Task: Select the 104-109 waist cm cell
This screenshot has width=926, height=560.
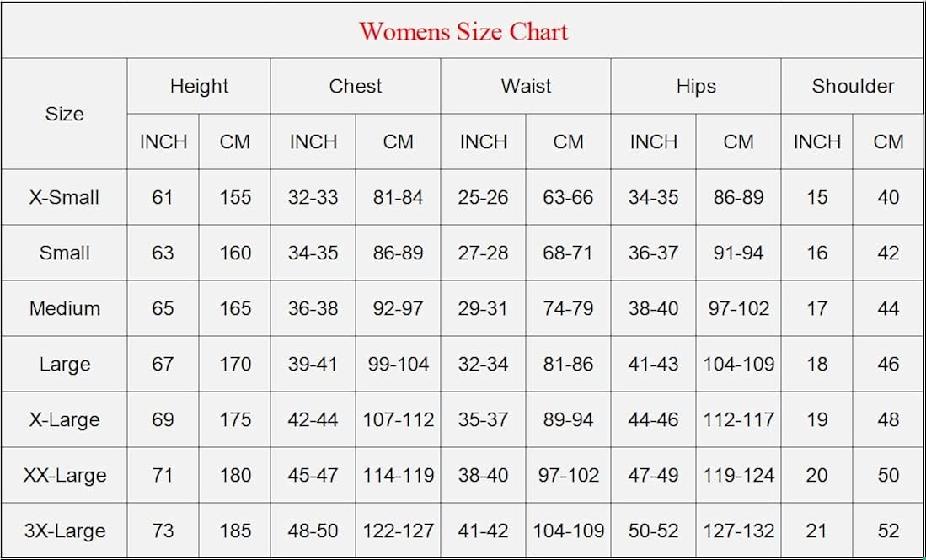Action: tap(569, 531)
